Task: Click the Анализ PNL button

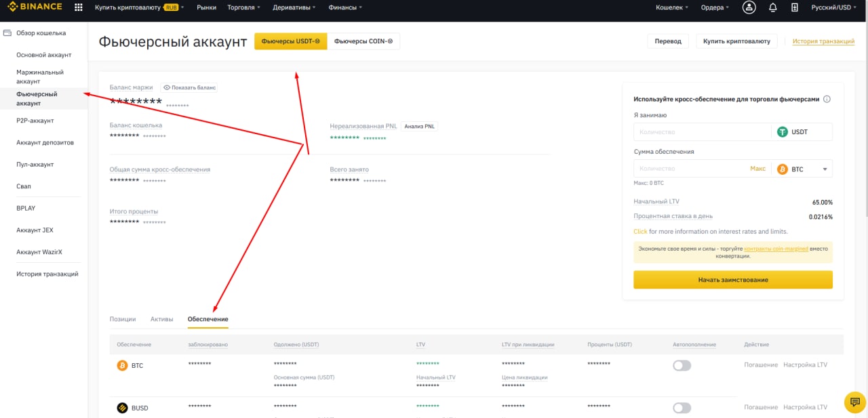Action: pos(419,126)
